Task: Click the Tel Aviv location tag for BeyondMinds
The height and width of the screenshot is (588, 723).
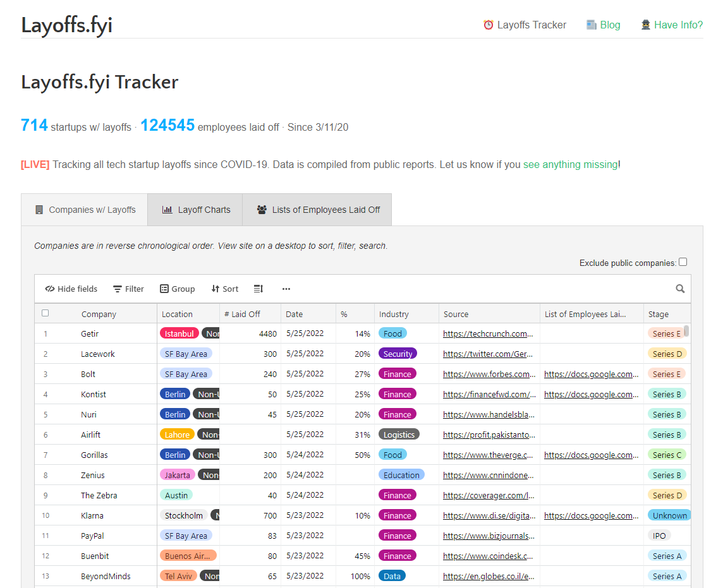Action: (178, 576)
